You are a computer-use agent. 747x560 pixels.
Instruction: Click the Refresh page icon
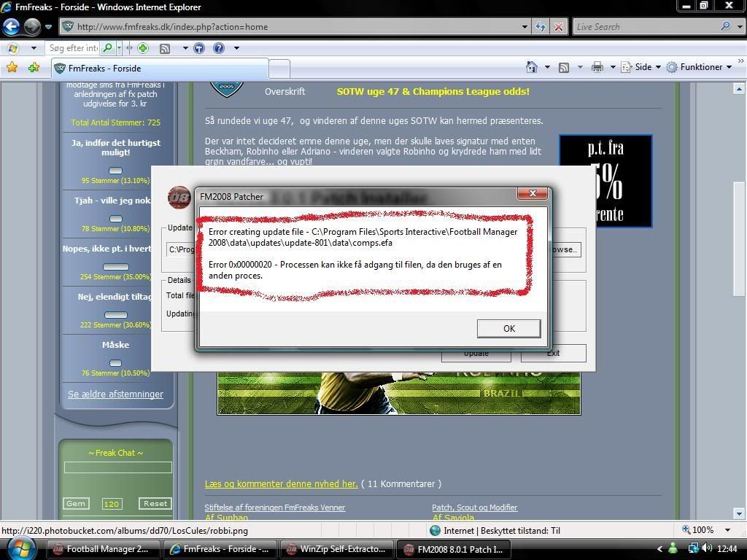[x=541, y=27]
